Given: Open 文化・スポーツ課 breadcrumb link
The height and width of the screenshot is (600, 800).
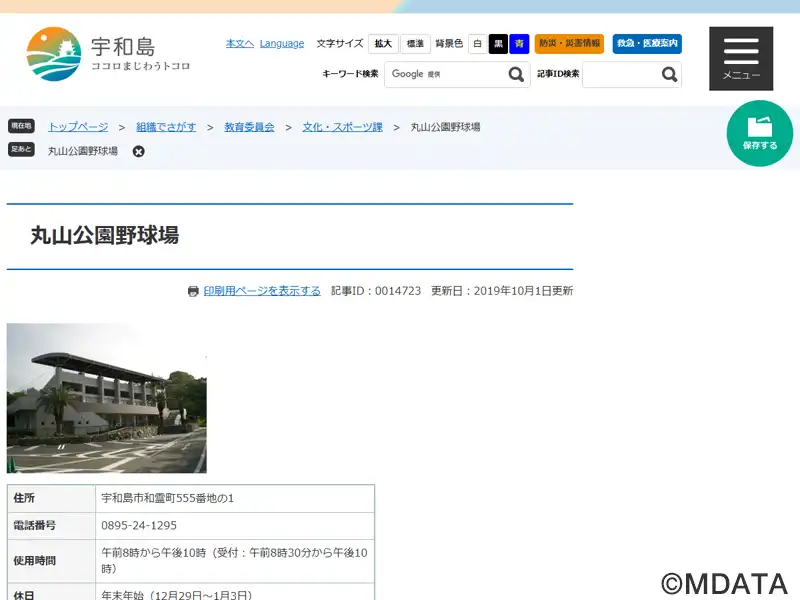Looking at the screenshot, I should pos(342,127).
